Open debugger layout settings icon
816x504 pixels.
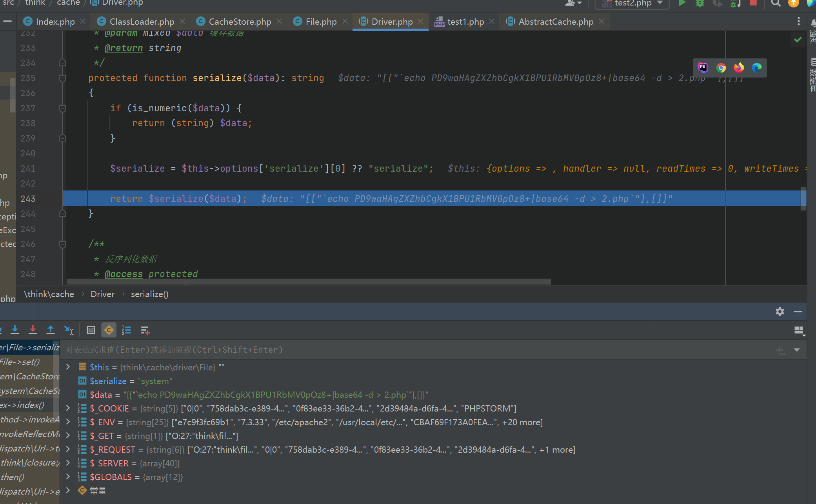(799, 331)
